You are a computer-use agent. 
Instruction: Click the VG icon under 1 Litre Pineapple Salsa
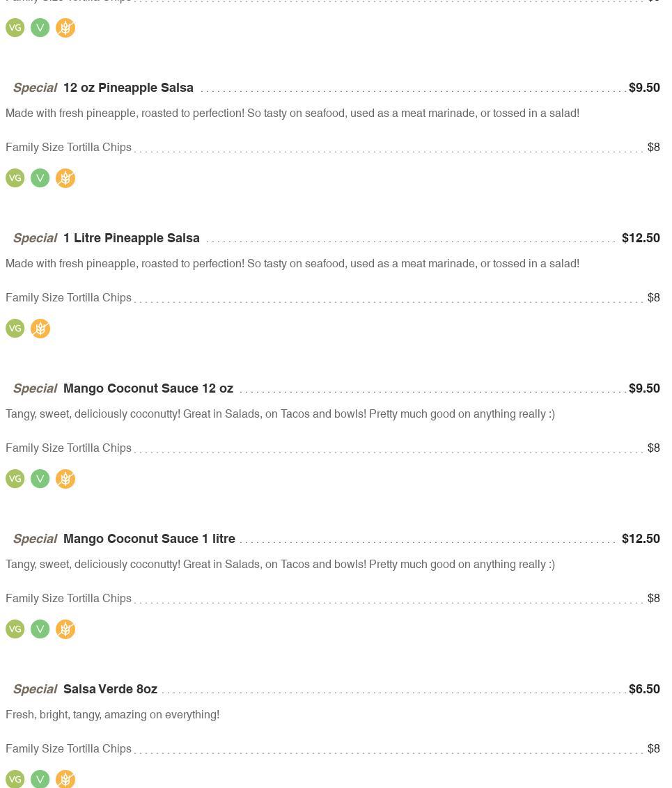pos(15,329)
